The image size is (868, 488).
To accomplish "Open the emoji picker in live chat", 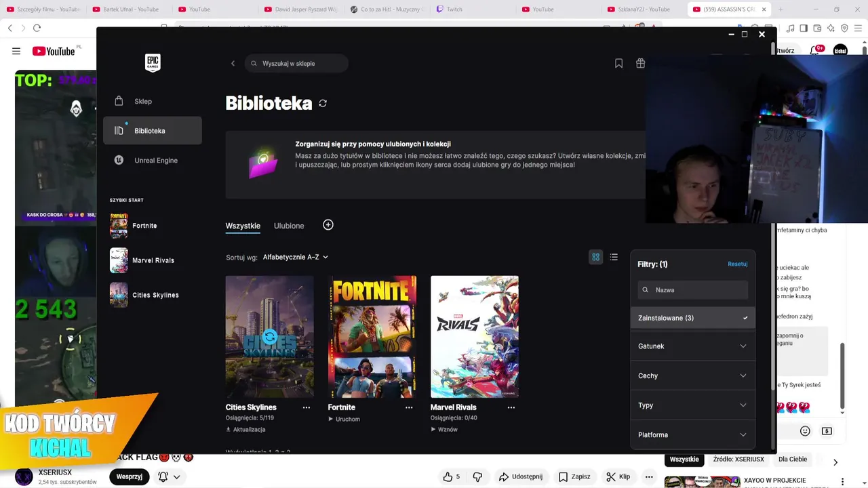I will point(805,431).
